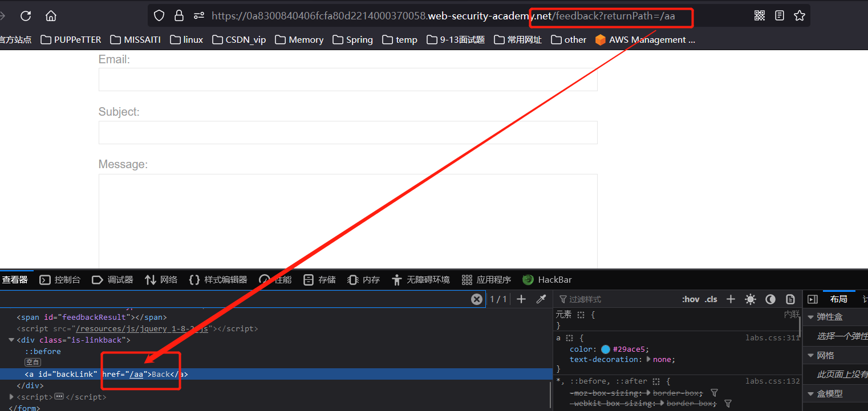This screenshot has width=868, height=411.
Task: Click filter icon beside -moz-box-sizing property
Action: 714,393
